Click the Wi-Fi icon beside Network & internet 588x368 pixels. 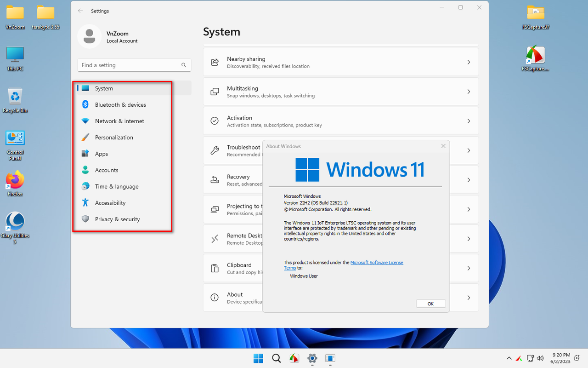pos(85,121)
